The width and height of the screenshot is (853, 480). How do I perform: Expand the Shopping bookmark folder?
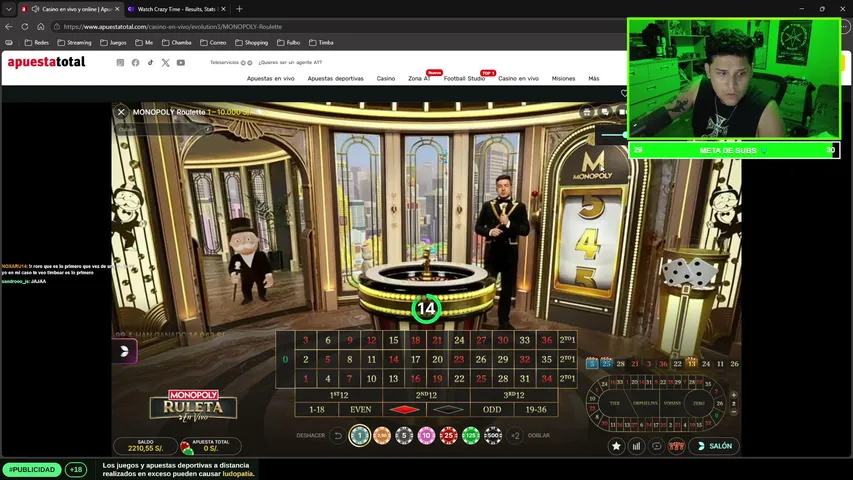[251, 42]
